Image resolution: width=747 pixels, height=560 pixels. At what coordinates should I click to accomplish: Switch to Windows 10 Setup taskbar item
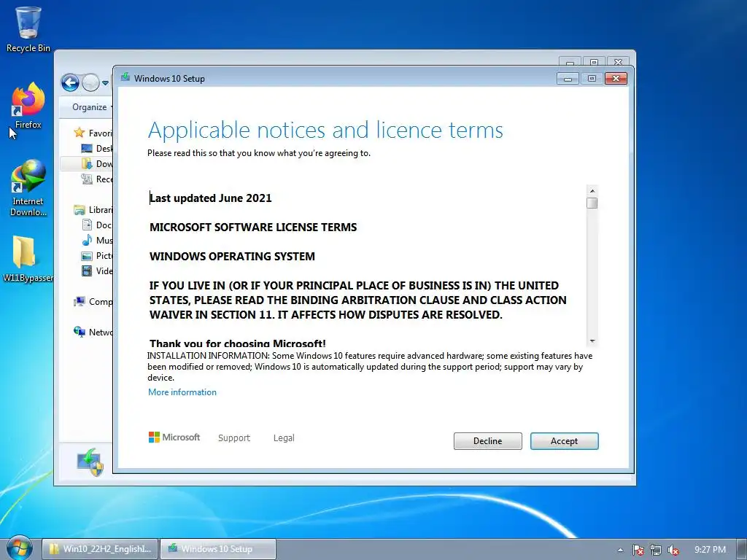point(217,549)
